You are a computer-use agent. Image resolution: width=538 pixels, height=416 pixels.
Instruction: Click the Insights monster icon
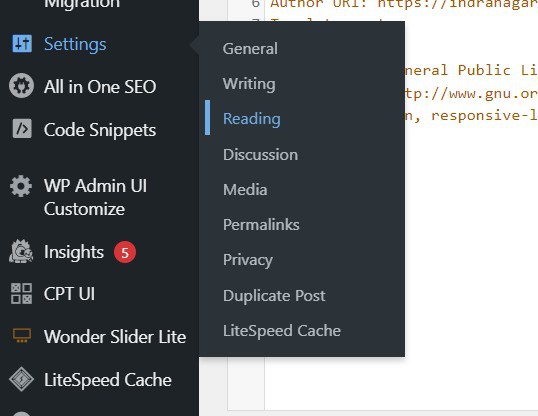point(21,251)
